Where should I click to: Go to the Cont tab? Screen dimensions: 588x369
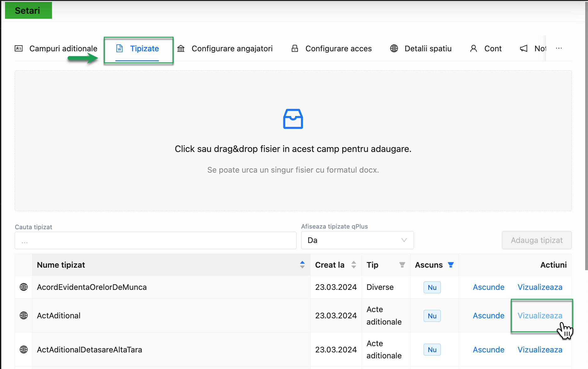486,48
